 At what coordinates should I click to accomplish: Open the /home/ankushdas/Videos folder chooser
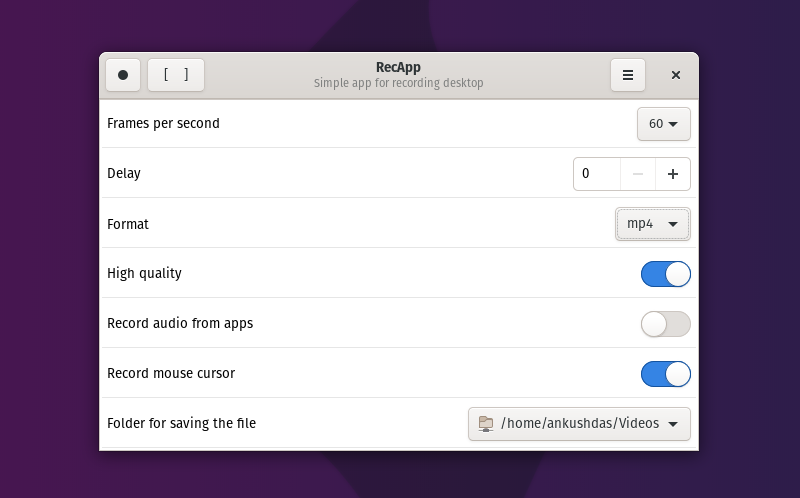[579, 424]
